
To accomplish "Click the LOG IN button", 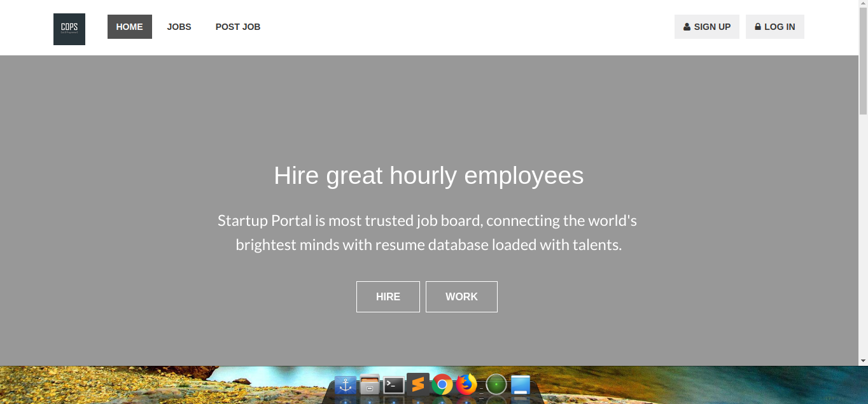I will (775, 27).
